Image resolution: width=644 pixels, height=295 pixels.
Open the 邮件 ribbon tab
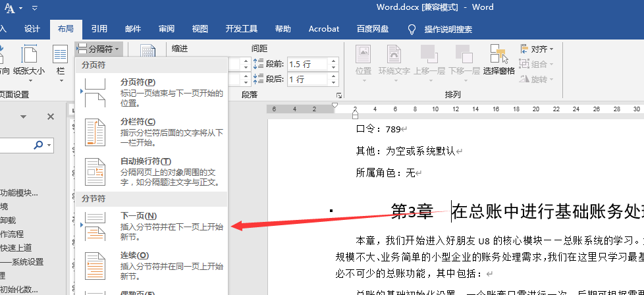[133, 29]
